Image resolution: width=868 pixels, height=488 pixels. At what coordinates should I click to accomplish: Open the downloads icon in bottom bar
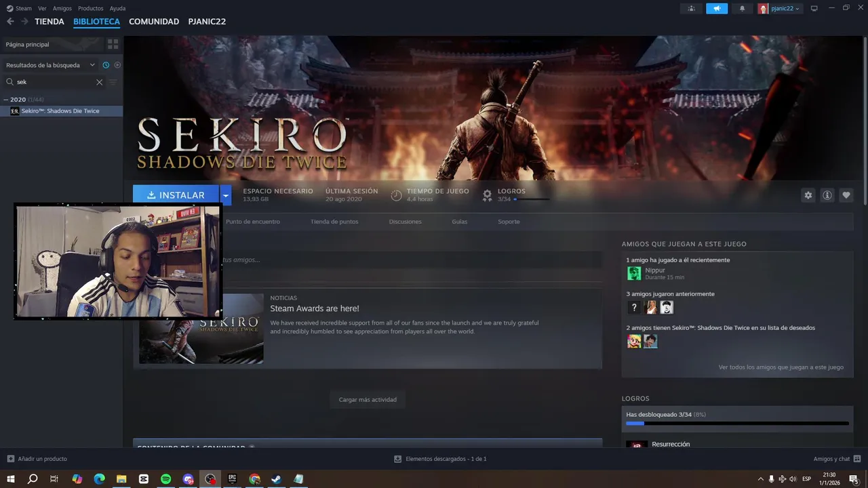398,459
